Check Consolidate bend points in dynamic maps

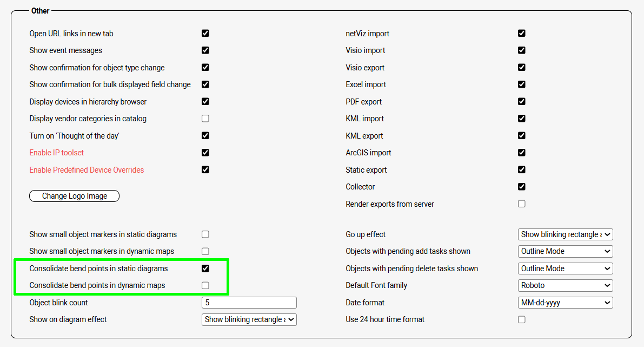(x=205, y=285)
